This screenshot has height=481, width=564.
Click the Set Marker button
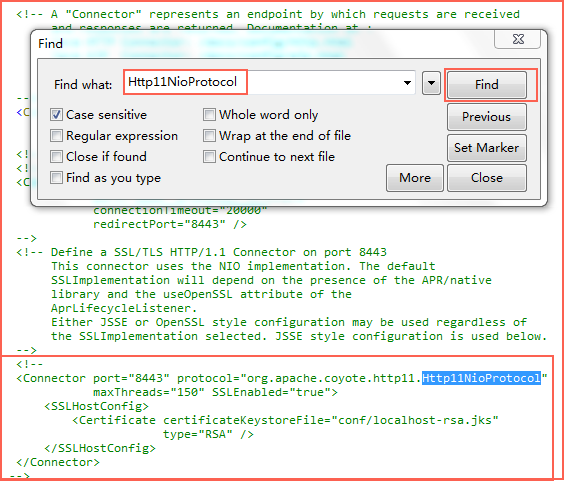point(487,148)
